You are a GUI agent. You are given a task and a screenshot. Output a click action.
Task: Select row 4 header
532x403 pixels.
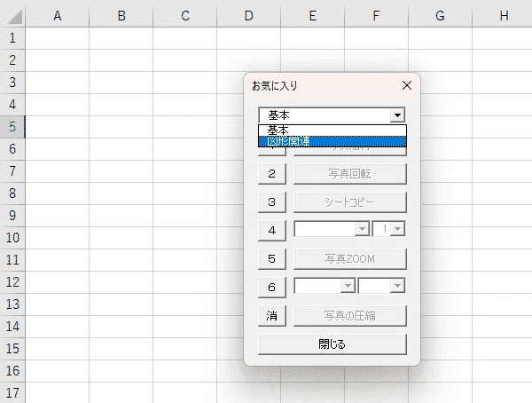coord(12,105)
